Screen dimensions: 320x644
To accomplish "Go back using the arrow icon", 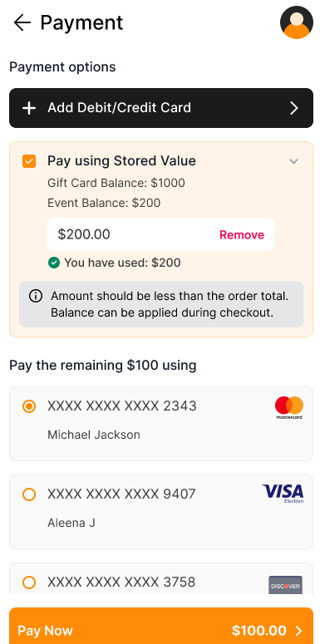I will pyautogui.click(x=22, y=22).
